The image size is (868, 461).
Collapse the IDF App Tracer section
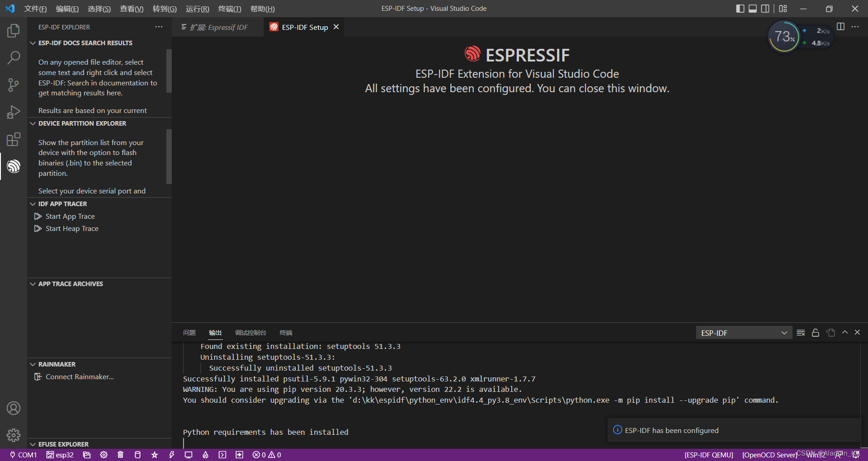(99, 204)
